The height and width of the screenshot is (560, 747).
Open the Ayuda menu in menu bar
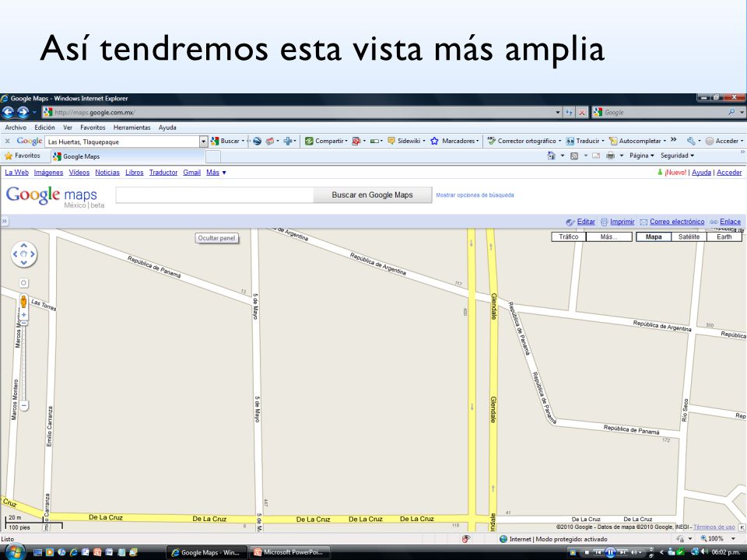[x=167, y=128]
